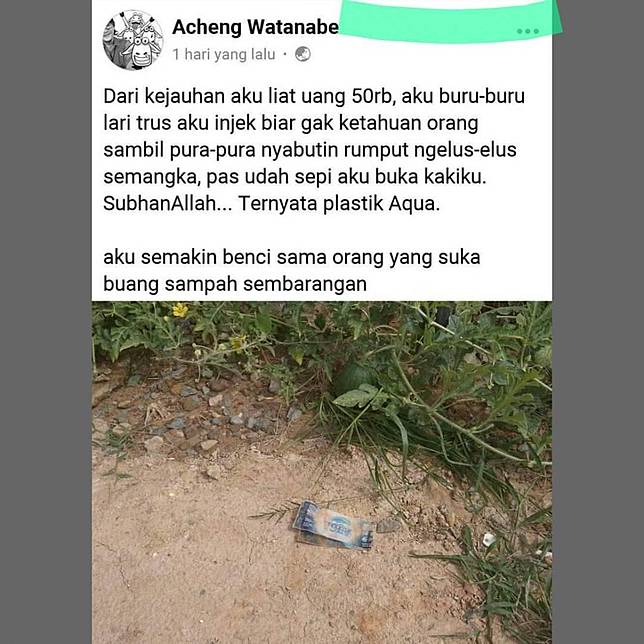Tap the Aqua plastic label in photo
The image size is (644, 644).
pyautogui.click(x=333, y=525)
